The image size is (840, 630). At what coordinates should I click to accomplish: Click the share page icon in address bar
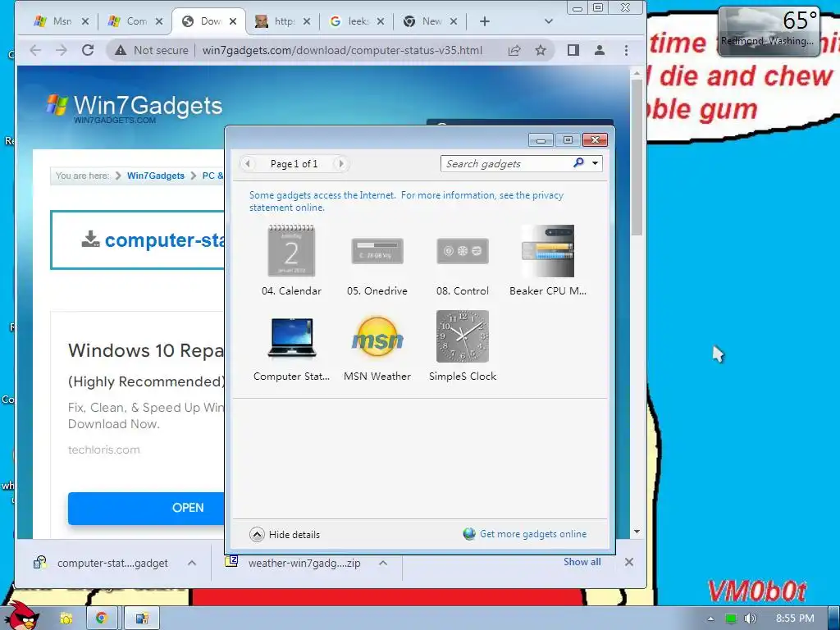[514, 50]
